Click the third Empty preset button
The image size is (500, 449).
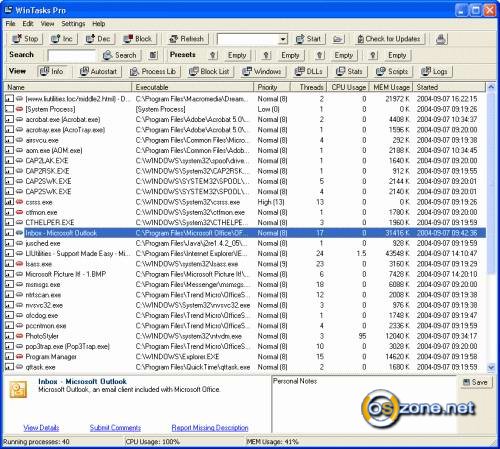tap(344, 55)
